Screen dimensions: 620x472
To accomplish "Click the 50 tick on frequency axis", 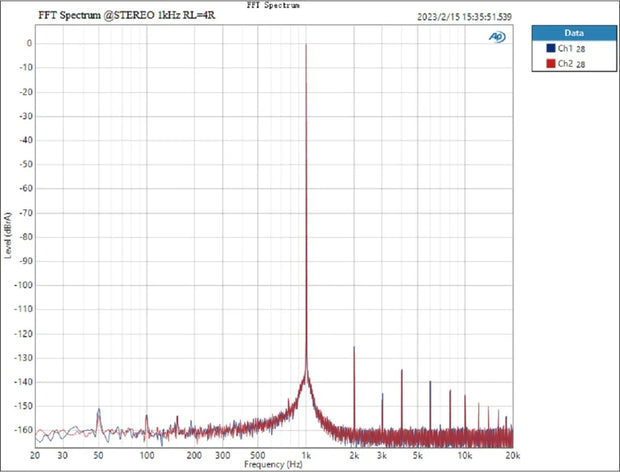I will pos(98,454).
